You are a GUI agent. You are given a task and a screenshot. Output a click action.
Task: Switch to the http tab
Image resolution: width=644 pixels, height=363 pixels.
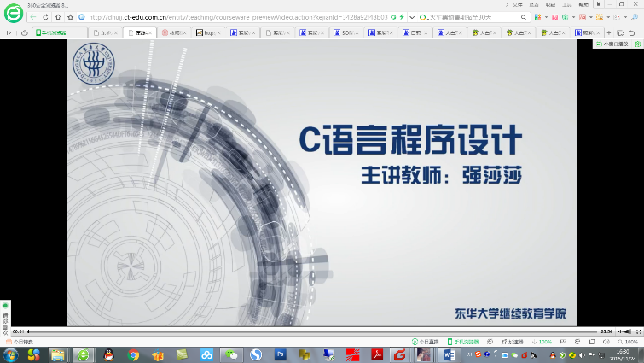click(x=208, y=32)
